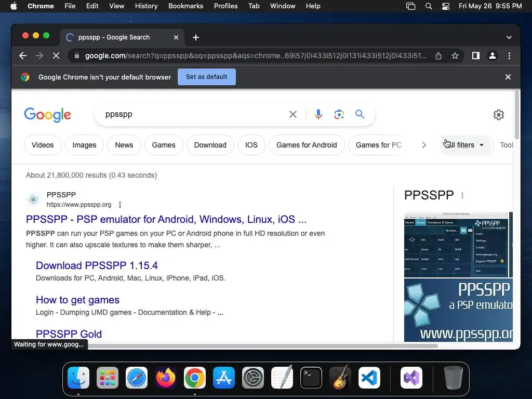Viewport: 532px width, 399px height.
Task: Select the Games filter chip
Action: 164,145
